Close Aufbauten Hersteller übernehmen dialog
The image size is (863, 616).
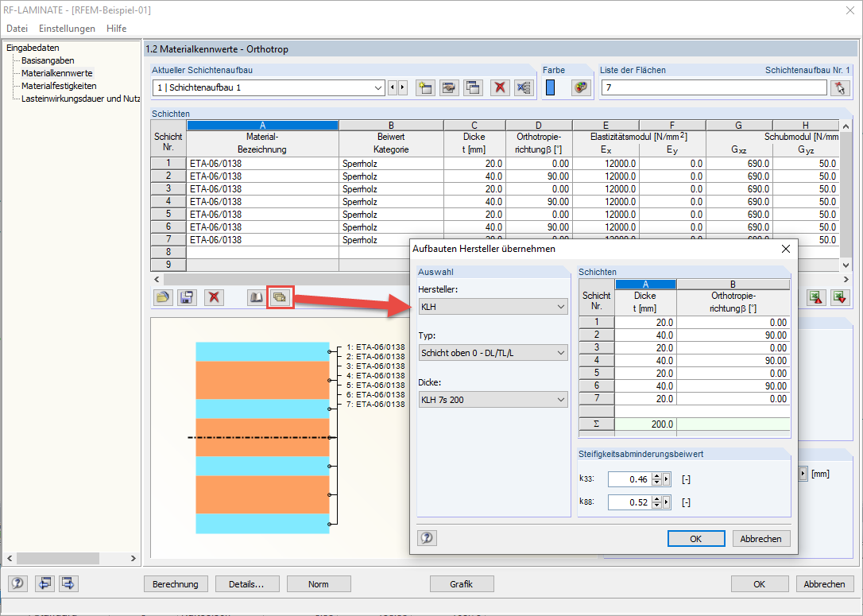click(x=786, y=249)
